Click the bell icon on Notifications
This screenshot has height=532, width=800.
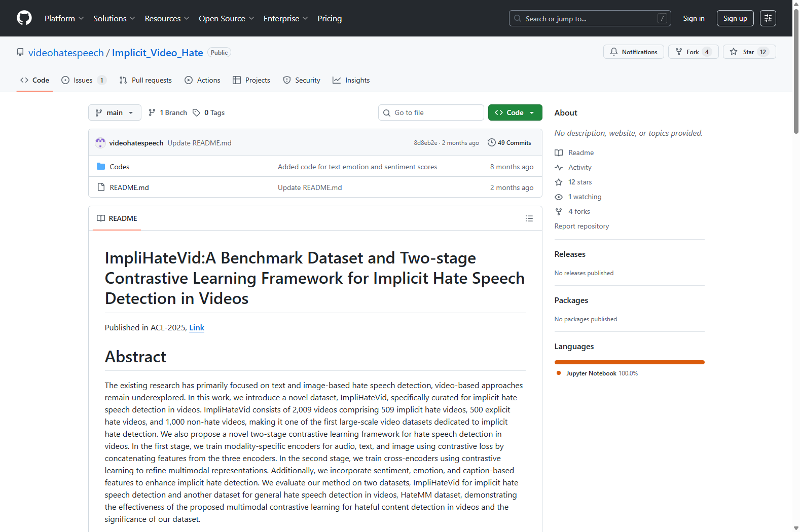(614, 52)
